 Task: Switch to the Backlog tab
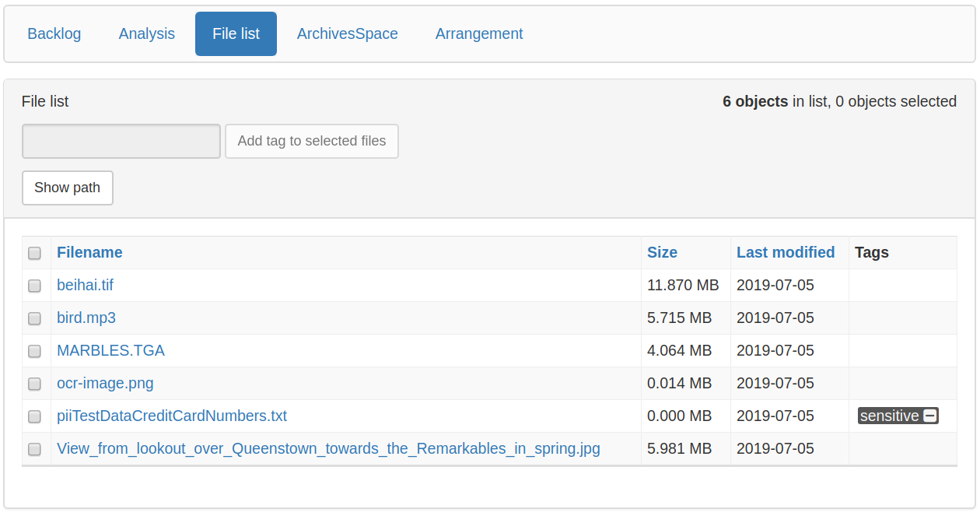tap(54, 33)
